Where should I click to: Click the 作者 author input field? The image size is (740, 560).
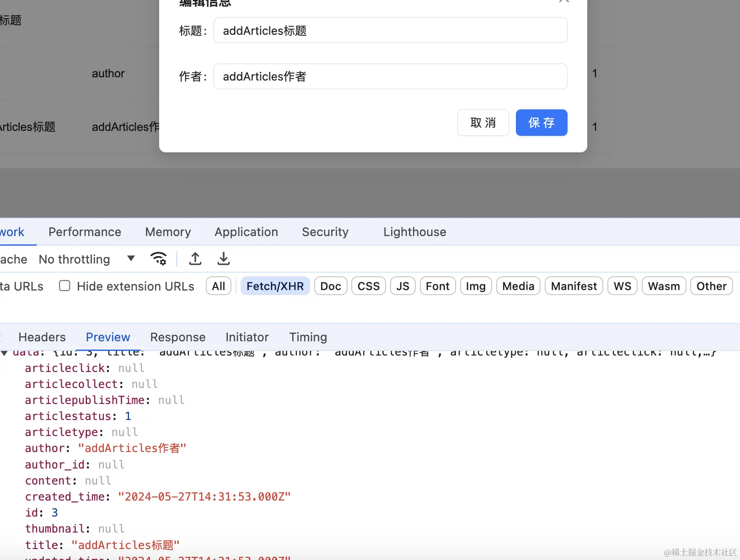[391, 76]
